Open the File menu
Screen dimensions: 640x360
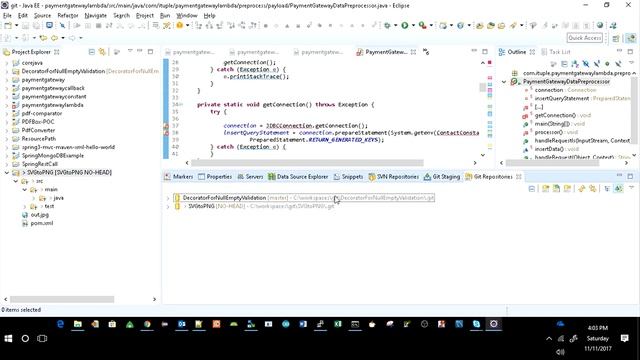[7, 16]
